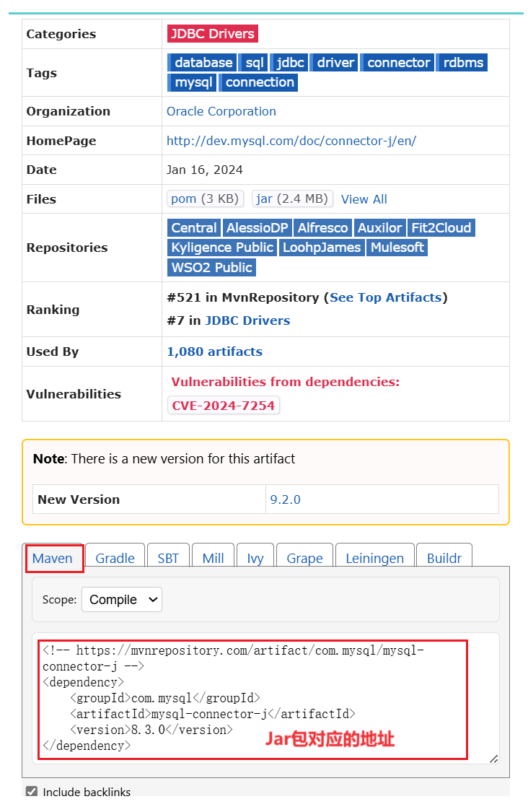Select the rdbms tag
Screen dimensions: 528x812
click(x=462, y=63)
